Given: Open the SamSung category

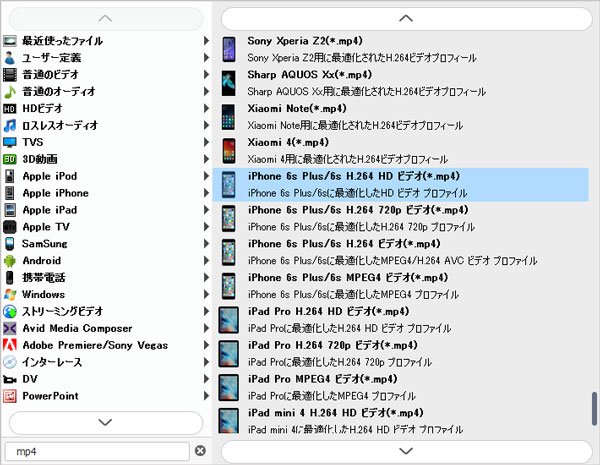Looking at the screenshot, I should pyautogui.click(x=106, y=244).
